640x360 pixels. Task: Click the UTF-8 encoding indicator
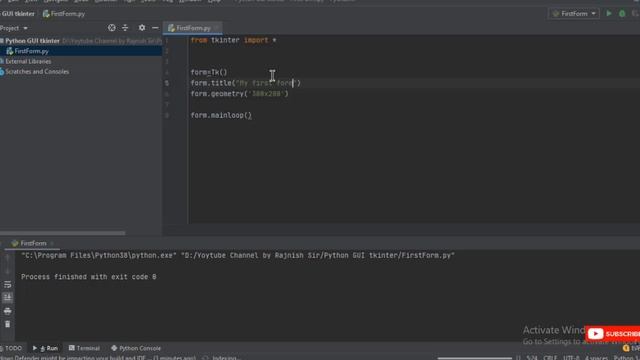pos(571,358)
